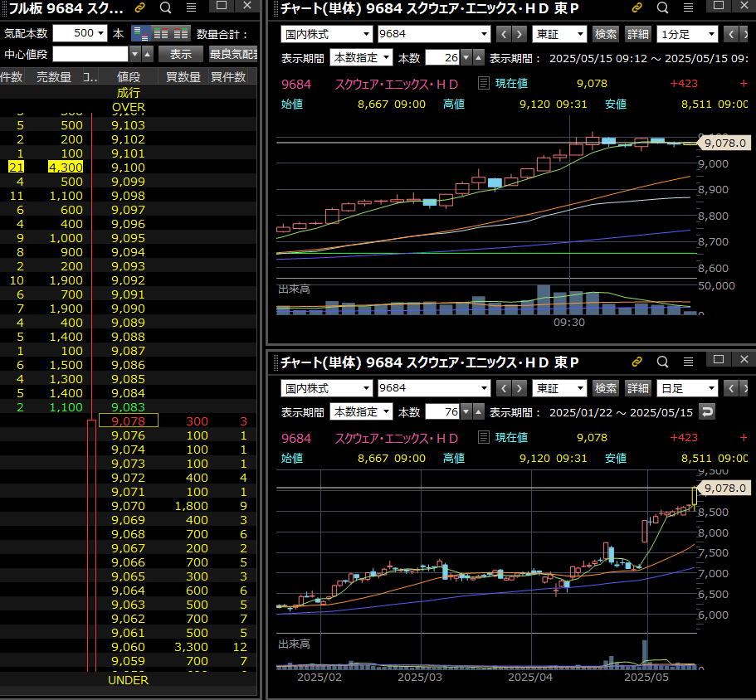The height and width of the screenshot is (700, 756).
Task: Click down arrow next to 中心値段 field
Action: (135, 54)
